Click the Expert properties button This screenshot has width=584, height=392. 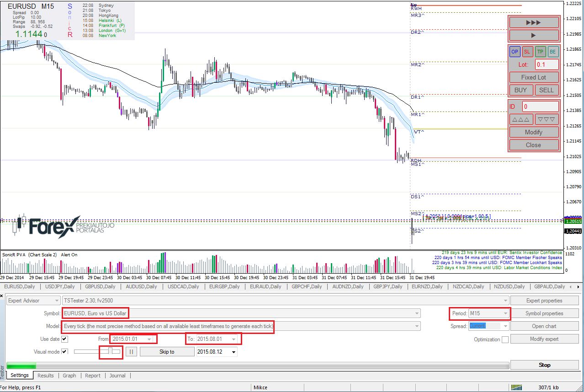(x=544, y=301)
